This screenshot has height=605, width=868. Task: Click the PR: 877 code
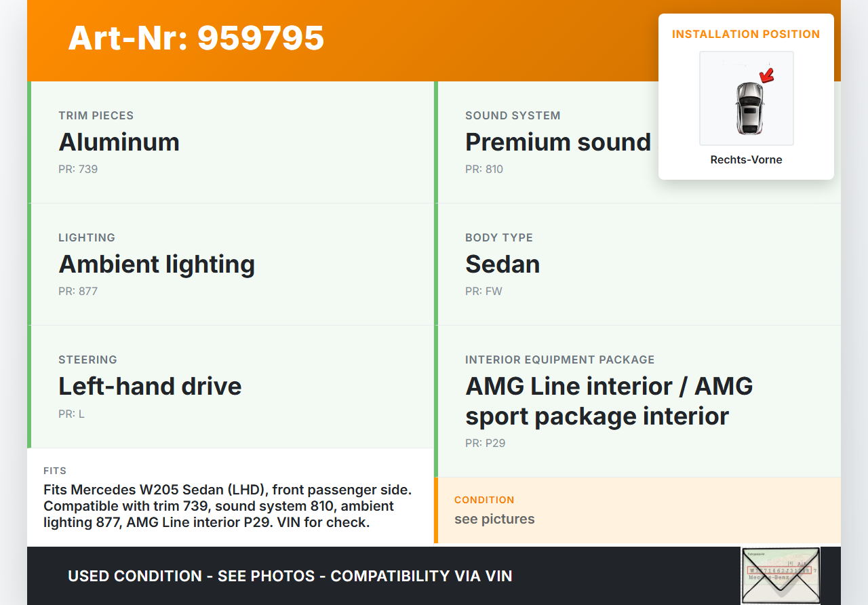click(78, 292)
